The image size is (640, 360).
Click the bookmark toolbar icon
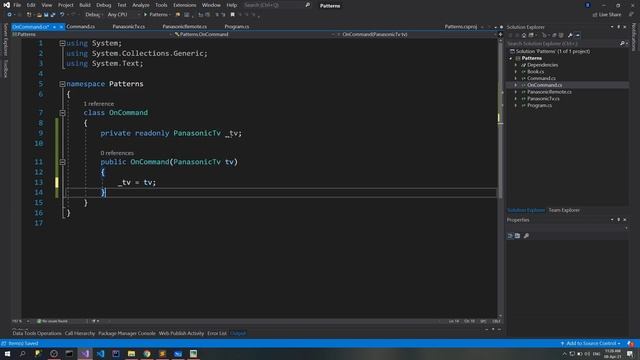[x=233, y=15]
